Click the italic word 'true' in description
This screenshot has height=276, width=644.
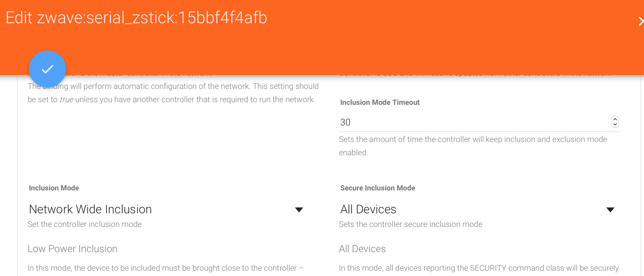66,100
